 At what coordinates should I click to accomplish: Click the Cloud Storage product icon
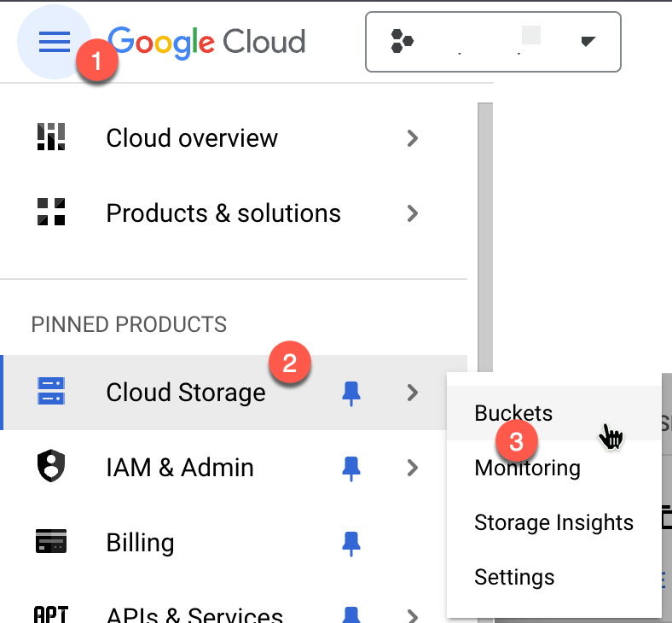pyautogui.click(x=51, y=392)
